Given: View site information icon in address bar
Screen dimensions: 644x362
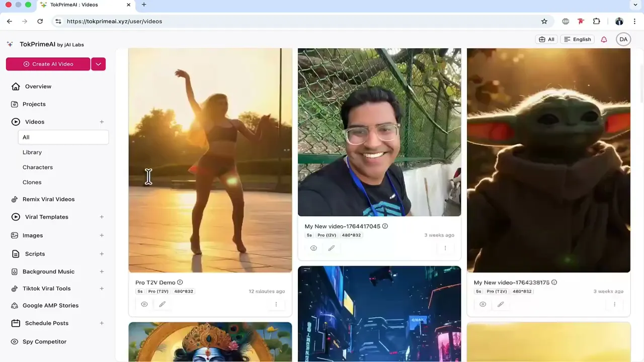Looking at the screenshot, I should (x=58, y=21).
